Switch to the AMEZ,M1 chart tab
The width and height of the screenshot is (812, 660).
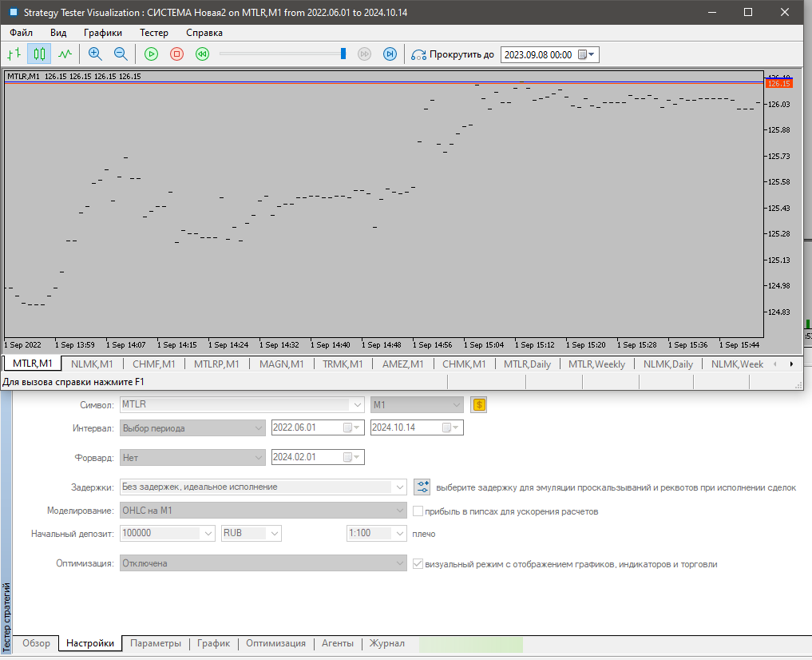403,364
